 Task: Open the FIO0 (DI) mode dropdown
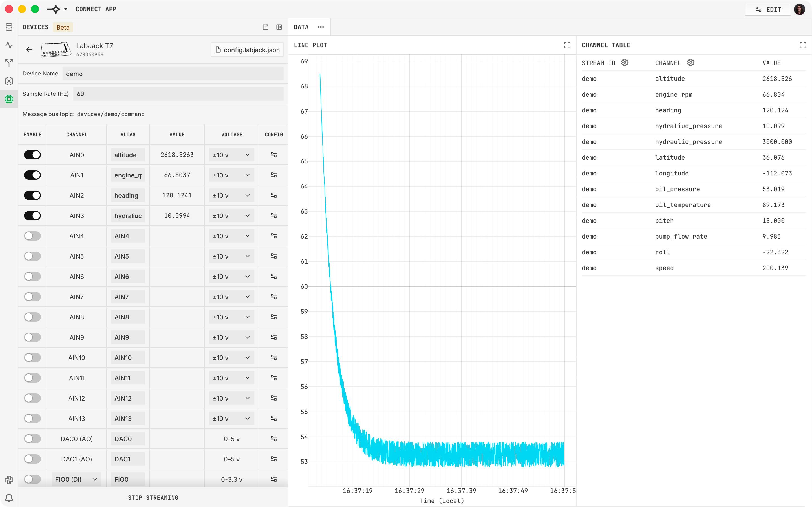[76, 479]
